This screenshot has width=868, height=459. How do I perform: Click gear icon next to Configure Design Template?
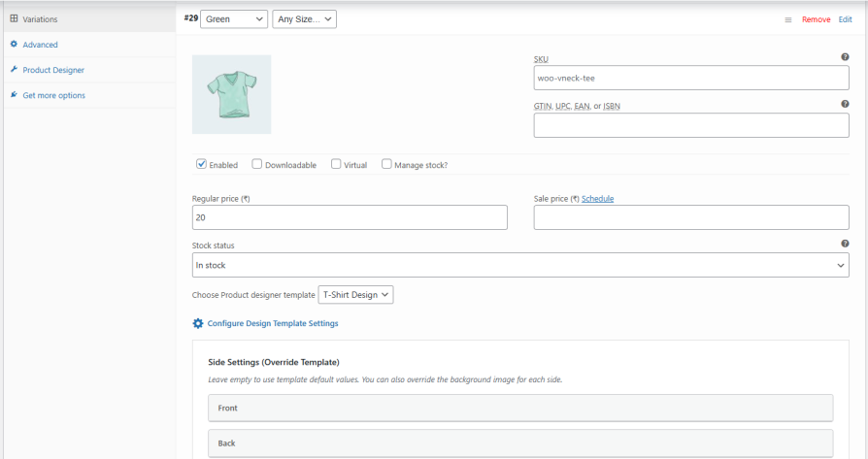pos(198,323)
